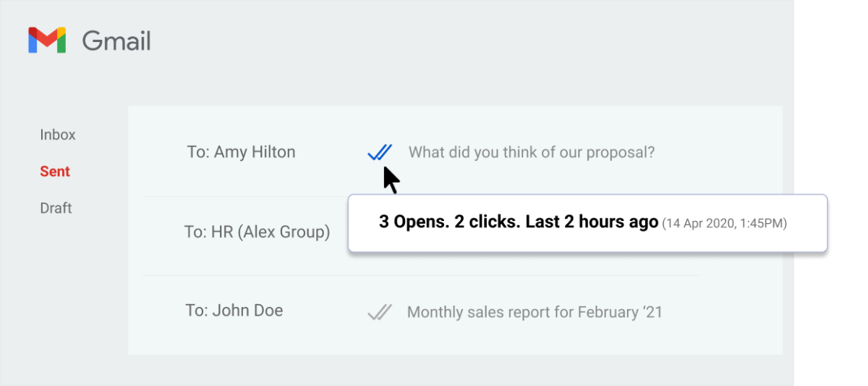The height and width of the screenshot is (386, 868).
Task: Click the 'To: HR (Alex Group)' recipient label
Action: pos(257,232)
